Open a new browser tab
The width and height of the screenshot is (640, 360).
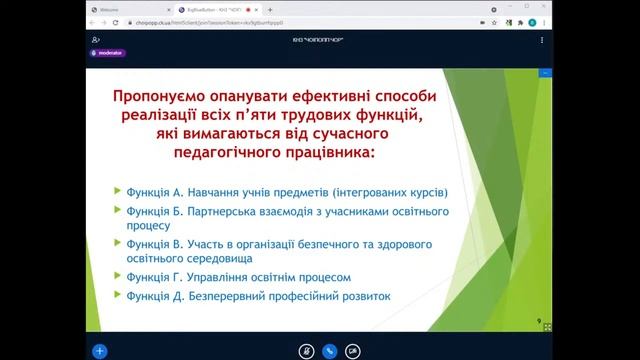pos(270,10)
